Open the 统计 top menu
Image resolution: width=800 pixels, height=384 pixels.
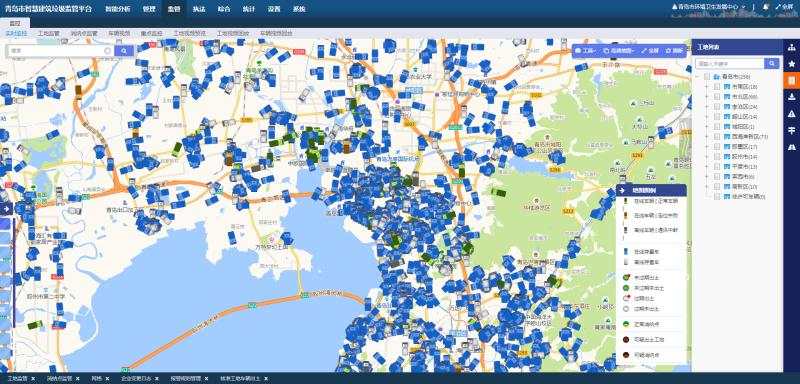pos(248,9)
